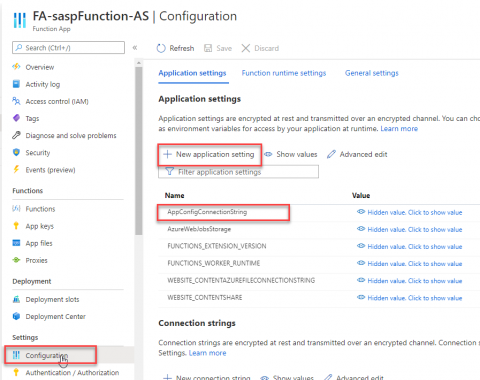
Task: Open the AzureWebJobsStorage setting
Action: click(199, 229)
